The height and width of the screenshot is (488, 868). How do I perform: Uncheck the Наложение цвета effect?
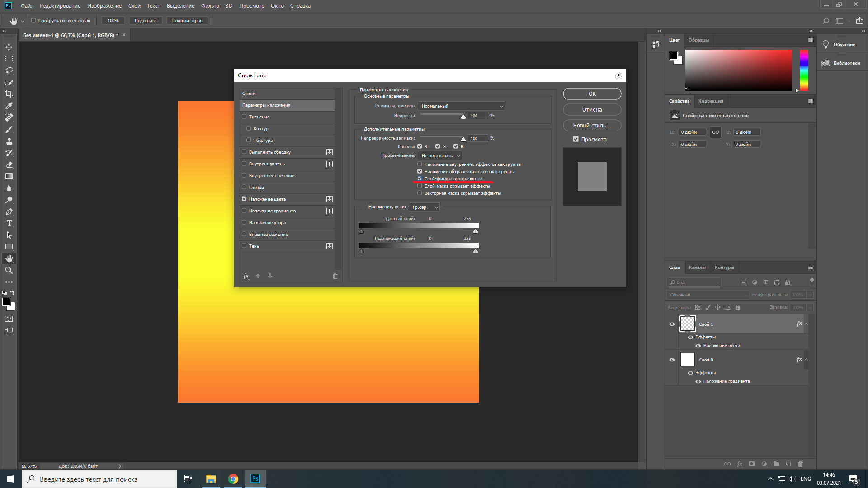pos(244,199)
